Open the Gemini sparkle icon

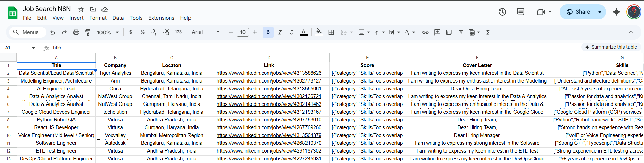coord(616,12)
